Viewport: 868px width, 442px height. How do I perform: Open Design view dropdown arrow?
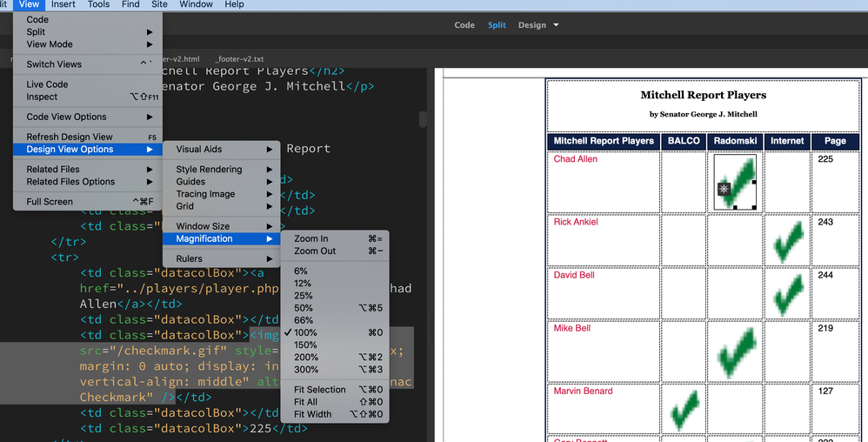(556, 25)
